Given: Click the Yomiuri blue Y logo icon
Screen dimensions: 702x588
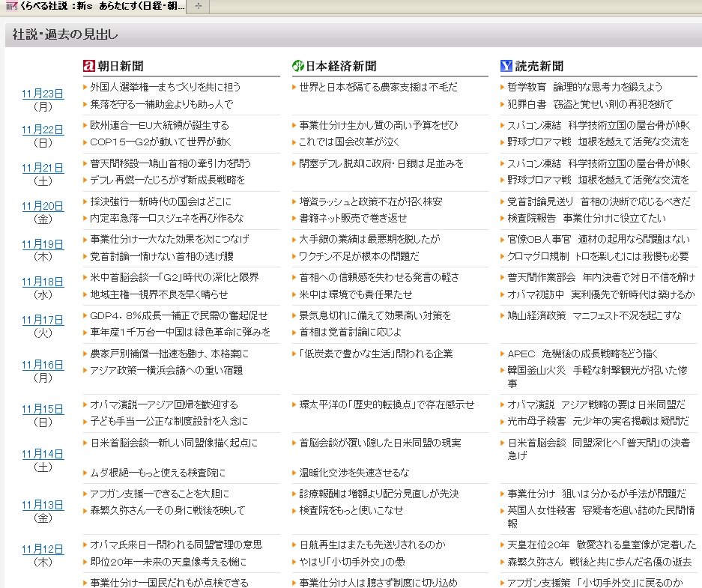Looking at the screenshot, I should point(506,66).
